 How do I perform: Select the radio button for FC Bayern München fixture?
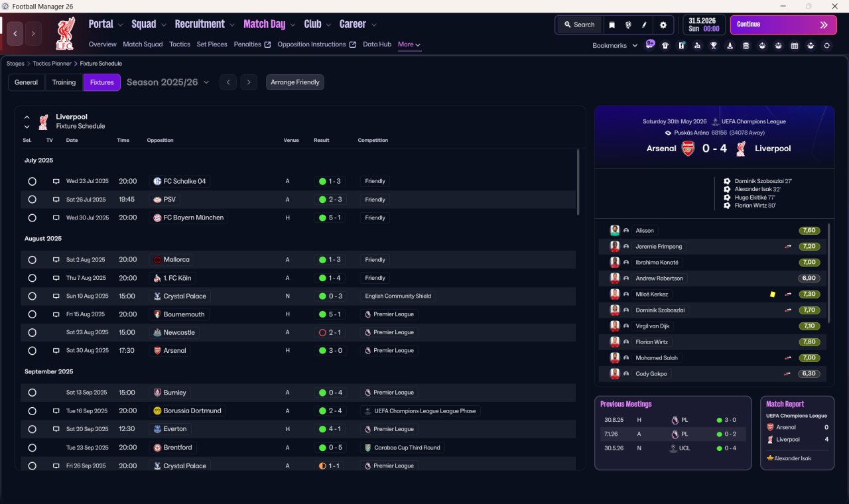click(x=32, y=218)
